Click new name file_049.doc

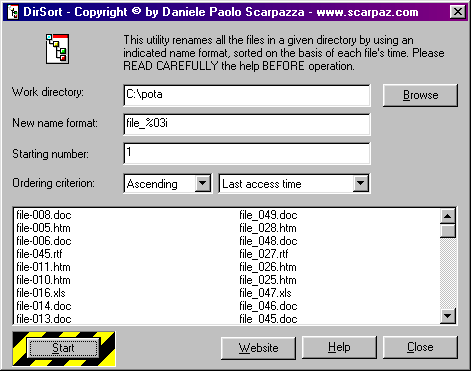[x=268, y=215]
